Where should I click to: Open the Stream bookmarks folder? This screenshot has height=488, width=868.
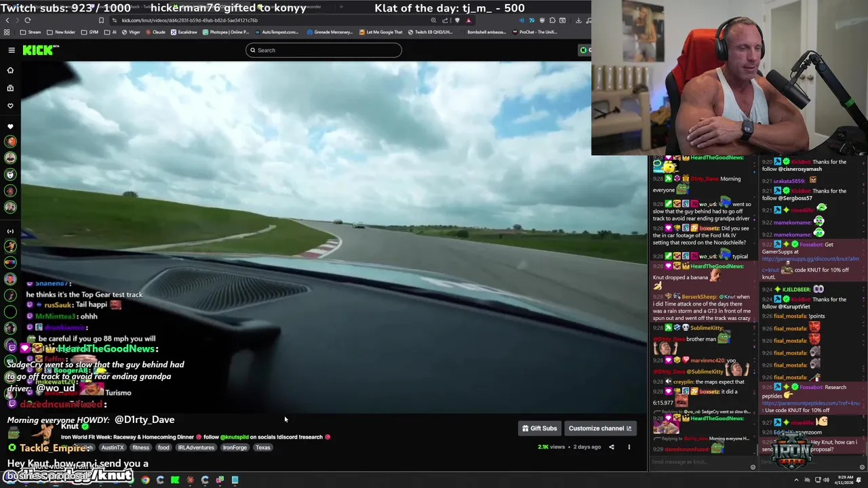click(31, 32)
